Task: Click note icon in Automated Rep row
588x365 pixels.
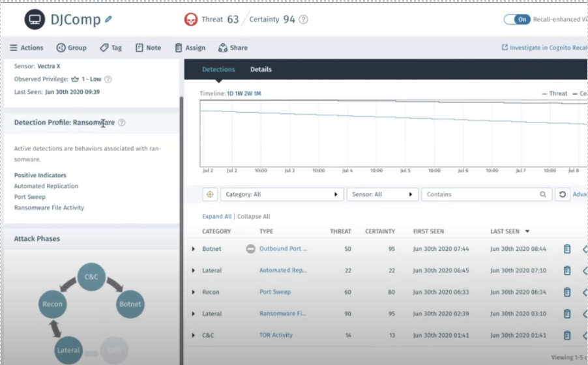Action: pos(567,270)
